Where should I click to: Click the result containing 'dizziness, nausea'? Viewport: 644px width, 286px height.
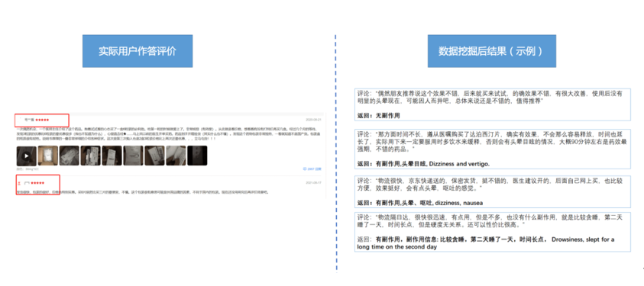coord(419,203)
